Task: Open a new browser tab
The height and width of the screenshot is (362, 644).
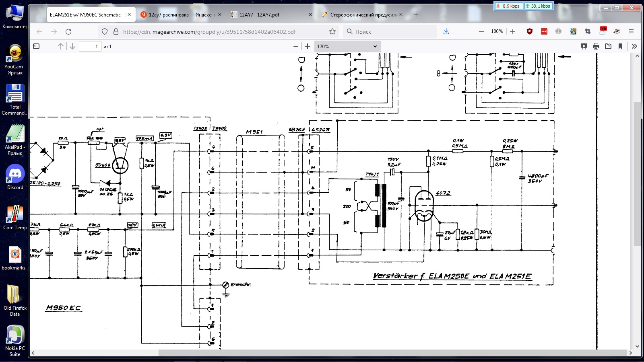Action: (416, 15)
